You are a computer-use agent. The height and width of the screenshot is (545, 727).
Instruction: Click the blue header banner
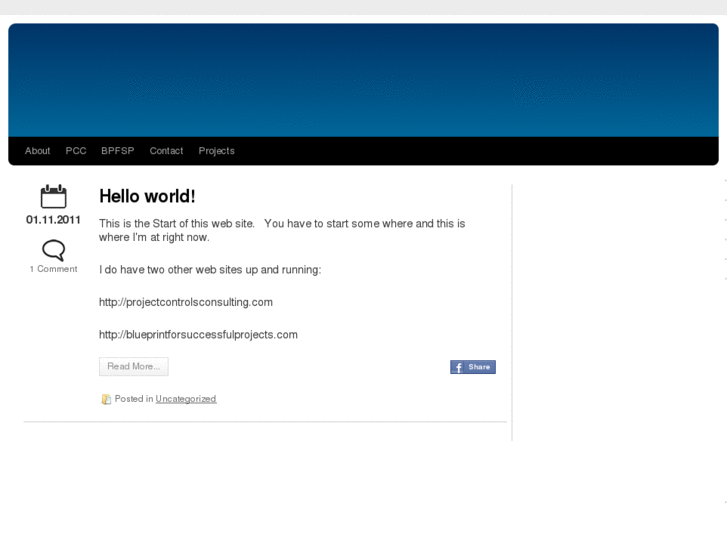[364, 80]
